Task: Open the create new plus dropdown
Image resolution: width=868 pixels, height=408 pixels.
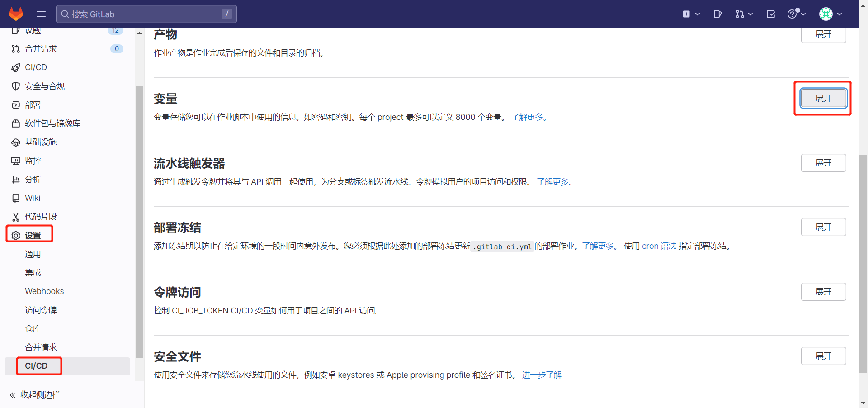Action: click(691, 14)
